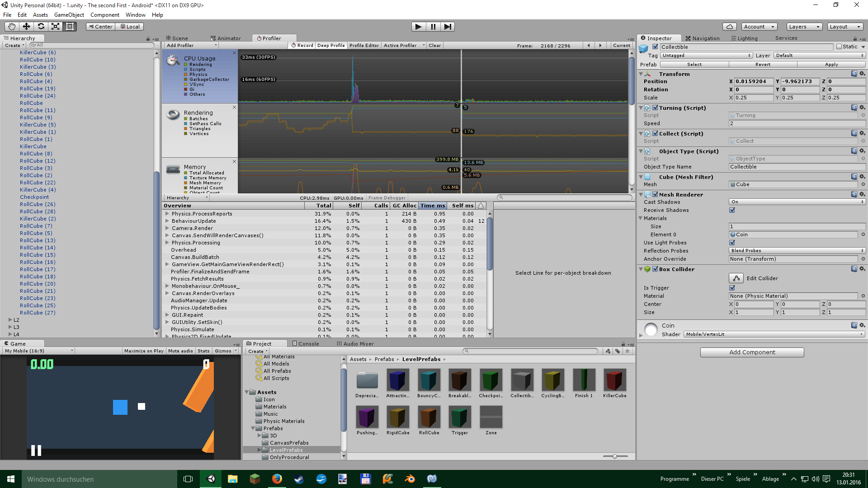The height and width of the screenshot is (488, 868).
Task: Go to previous profiler frame
Action: [589, 45]
